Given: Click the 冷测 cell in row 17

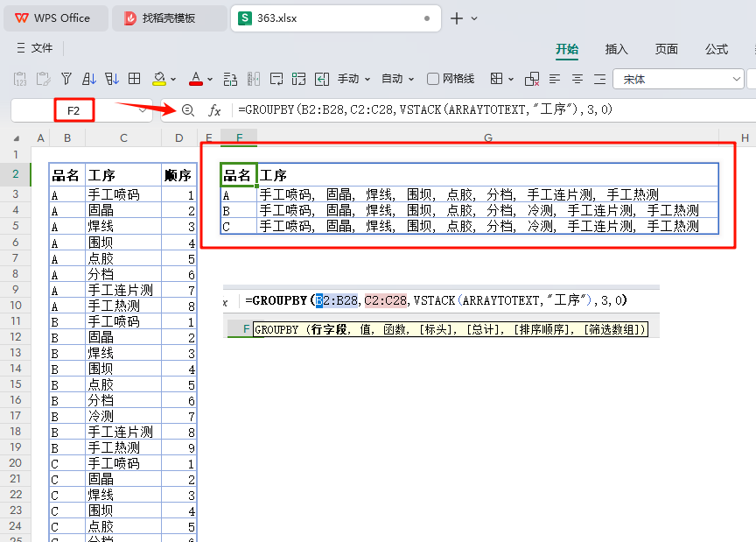Looking at the screenshot, I should [x=123, y=416].
